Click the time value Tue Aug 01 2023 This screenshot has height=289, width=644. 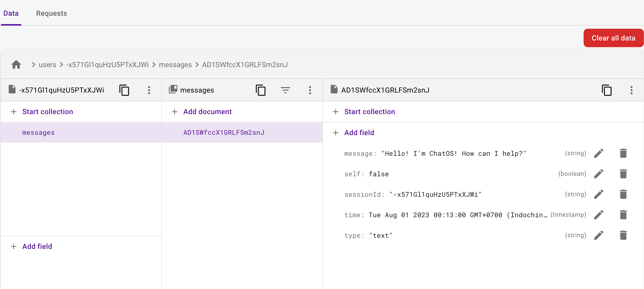458,215
